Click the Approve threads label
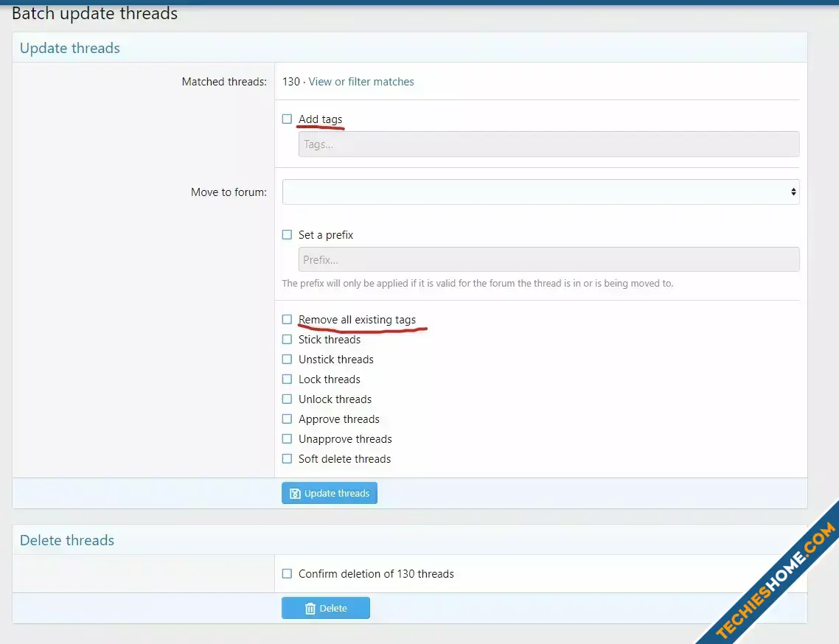Screen dimensions: 839x644 click(x=338, y=419)
